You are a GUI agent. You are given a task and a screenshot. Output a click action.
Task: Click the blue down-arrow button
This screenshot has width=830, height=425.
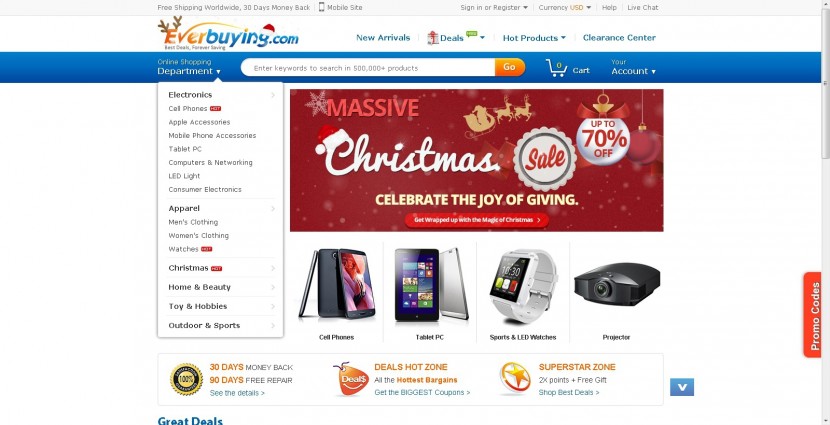682,387
